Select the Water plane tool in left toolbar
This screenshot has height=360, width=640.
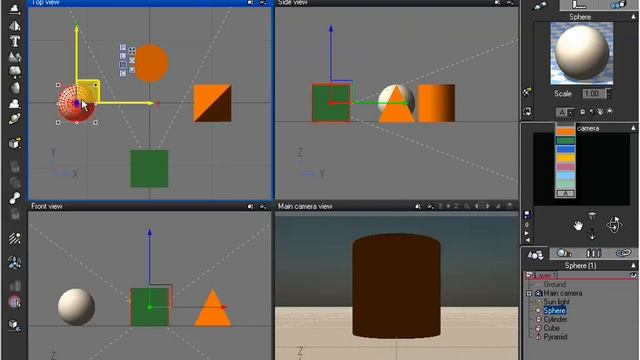pyautogui.click(x=15, y=9)
